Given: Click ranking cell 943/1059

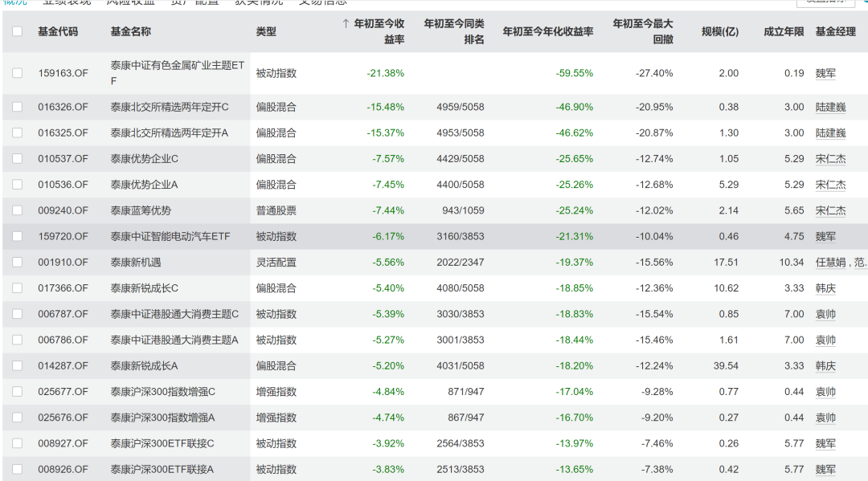Looking at the screenshot, I should pos(463,210).
